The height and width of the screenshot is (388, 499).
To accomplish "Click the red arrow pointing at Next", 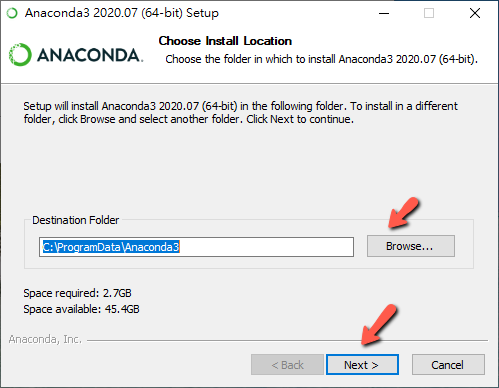I will [379, 325].
